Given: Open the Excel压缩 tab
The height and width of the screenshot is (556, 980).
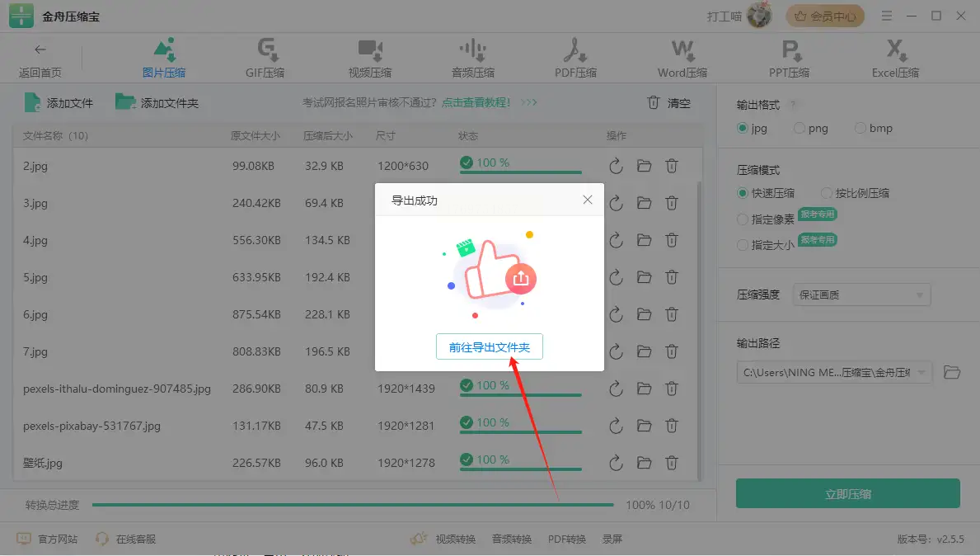Looking at the screenshot, I should 896,59.
